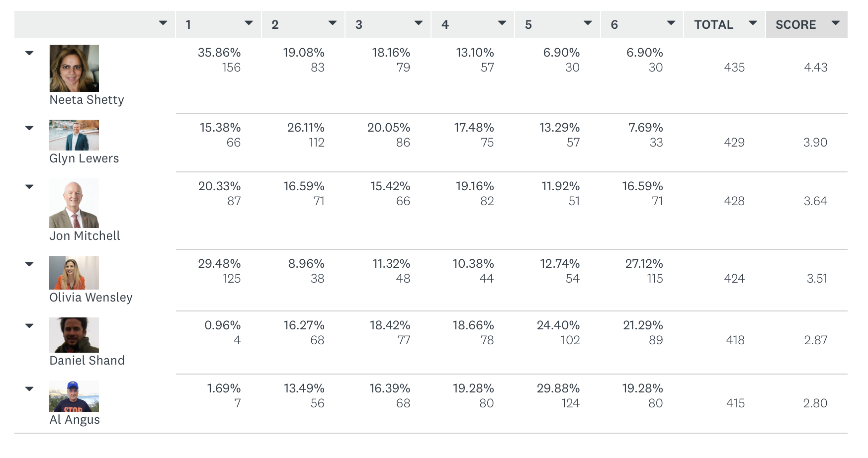Click Daniel Shand's profile photo
This screenshot has height=458, width=868.
(x=74, y=335)
